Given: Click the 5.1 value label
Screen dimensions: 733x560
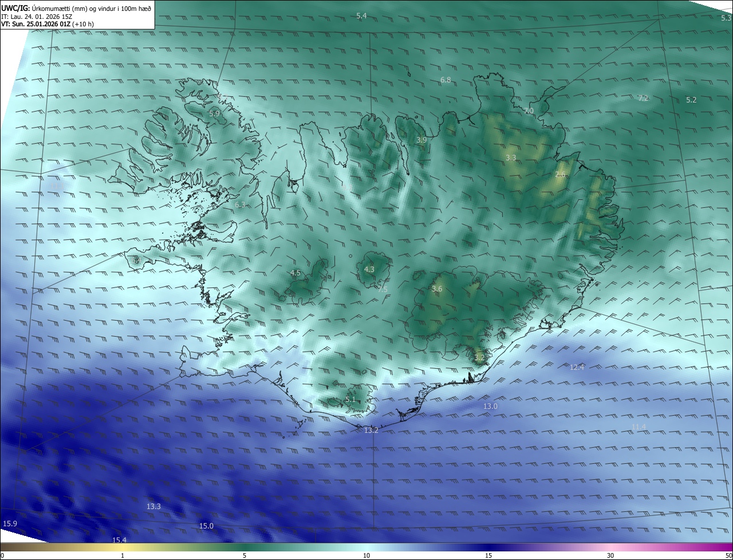Looking at the screenshot, I should (x=350, y=400).
